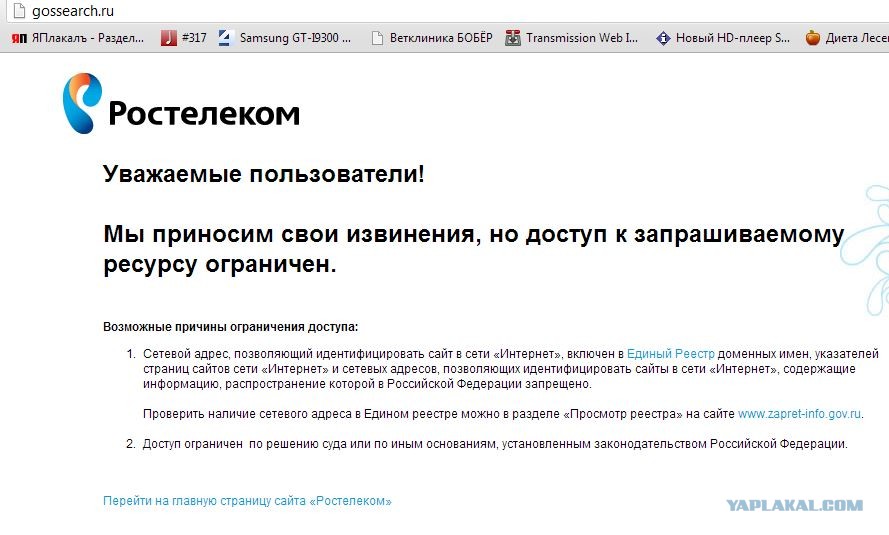Click the Новый HD-плеер bookmark icon
The height and width of the screenshot is (535, 889).
[663, 38]
